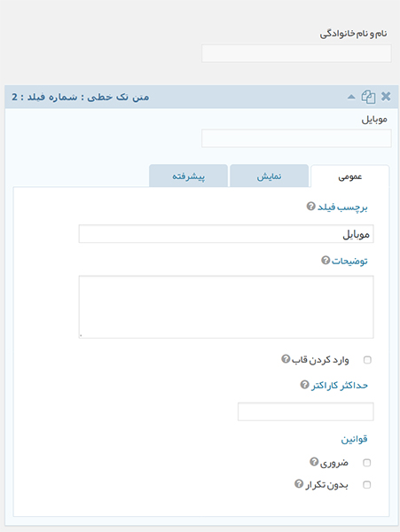Viewport: 400px width, 532px height.
Task: Click the نام و نام خانوادگی preview field
Action: [296, 53]
